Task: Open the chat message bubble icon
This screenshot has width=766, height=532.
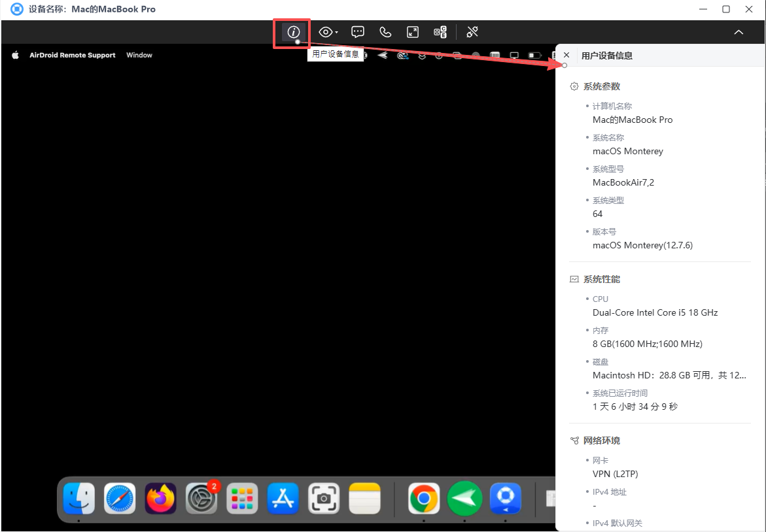Action: click(358, 32)
